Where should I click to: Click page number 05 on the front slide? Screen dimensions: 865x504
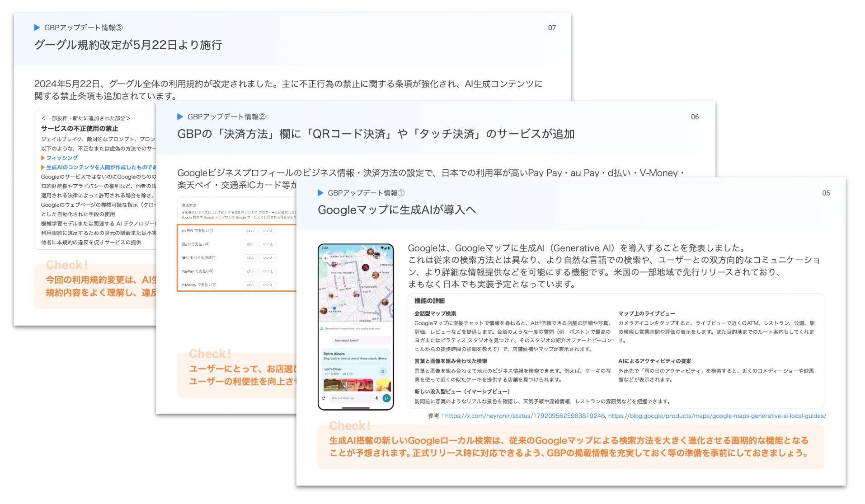pos(826,193)
